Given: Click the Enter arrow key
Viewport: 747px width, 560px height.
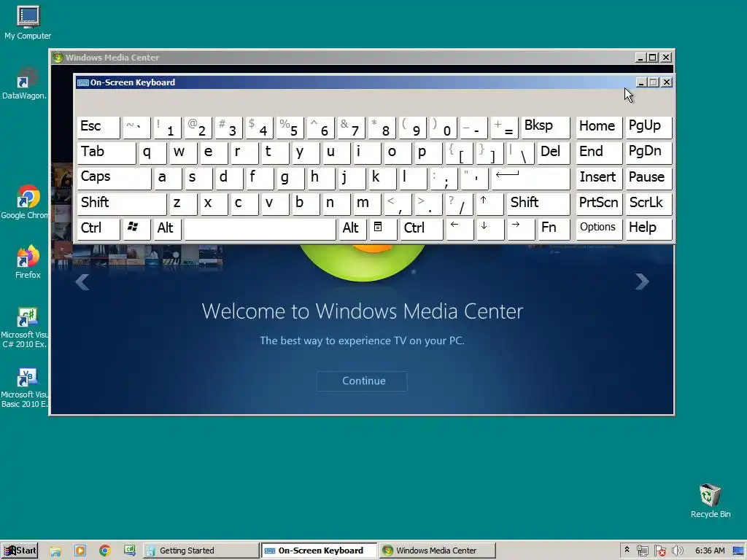Looking at the screenshot, I should pos(530,178).
